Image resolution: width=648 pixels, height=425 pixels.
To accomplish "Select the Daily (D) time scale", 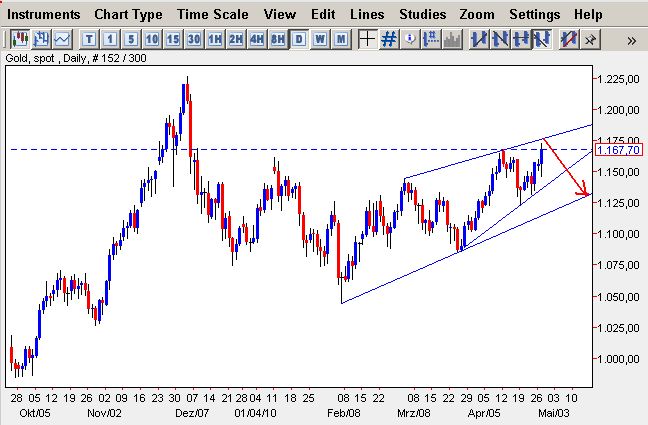I will point(299,40).
